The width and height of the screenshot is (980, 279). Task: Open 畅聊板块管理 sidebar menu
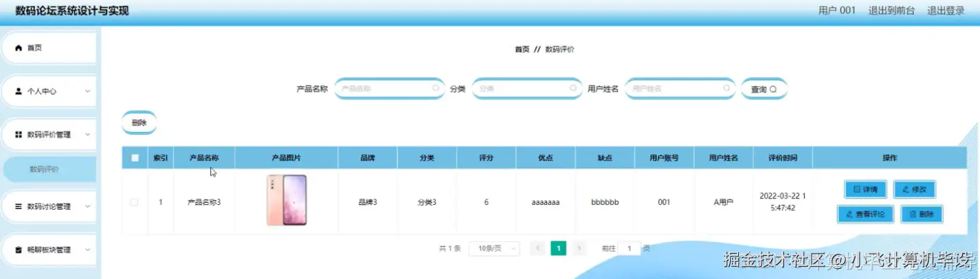coord(48,250)
